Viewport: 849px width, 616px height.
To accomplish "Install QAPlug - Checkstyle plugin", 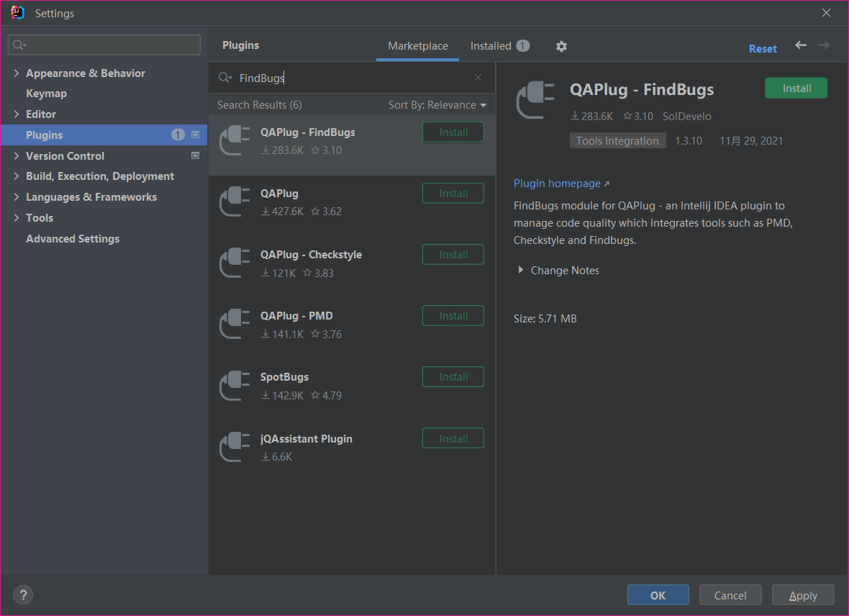I will coord(453,255).
